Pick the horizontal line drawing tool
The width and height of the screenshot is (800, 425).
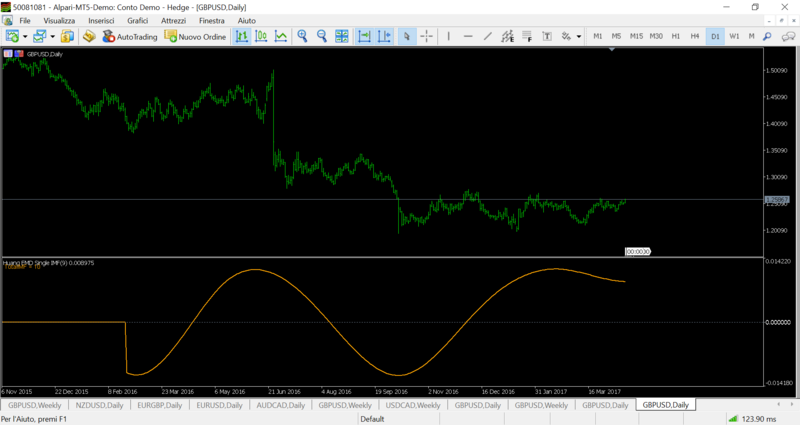point(468,36)
